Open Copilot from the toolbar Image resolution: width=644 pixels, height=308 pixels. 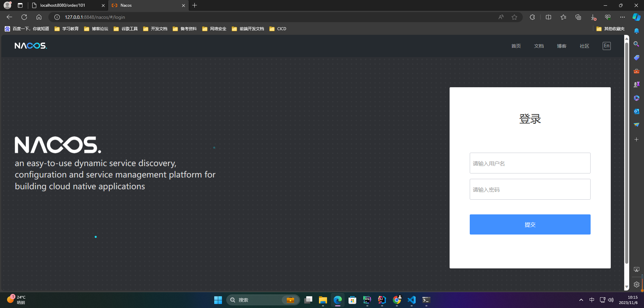point(636,17)
